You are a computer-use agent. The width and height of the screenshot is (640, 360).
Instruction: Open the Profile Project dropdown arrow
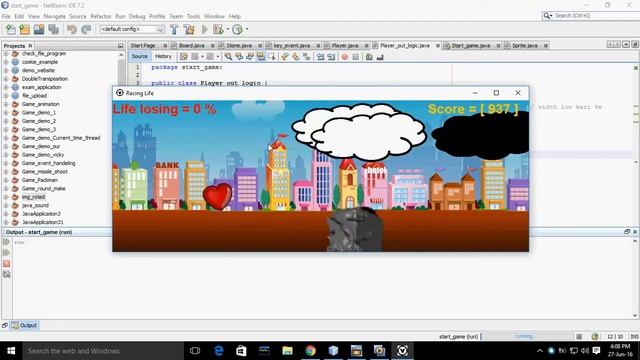tap(247, 29)
